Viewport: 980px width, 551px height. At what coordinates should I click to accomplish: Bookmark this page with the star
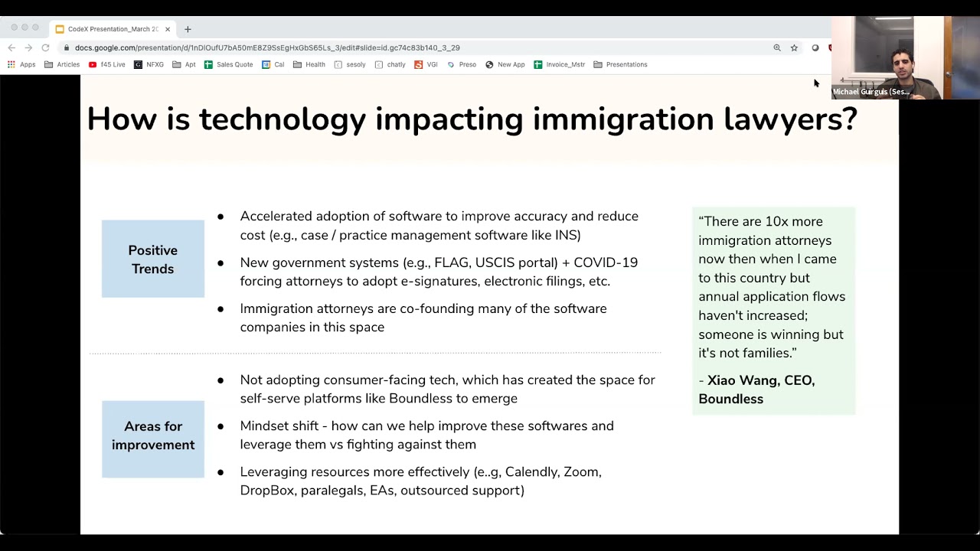794,47
